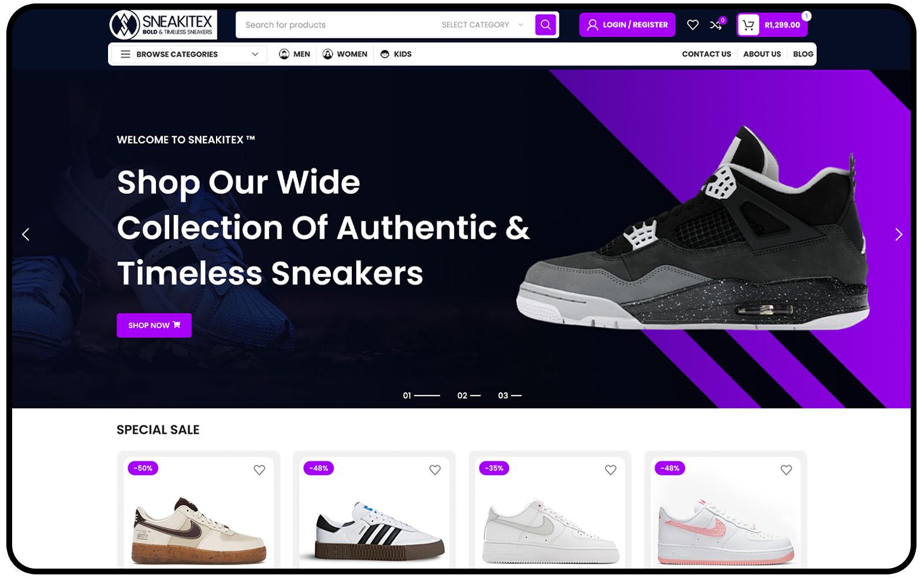The image size is (924, 579).
Task: Favorite the -48% Adidas Samba sneaker
Action: pyautogui.click(x=435, y=470)
